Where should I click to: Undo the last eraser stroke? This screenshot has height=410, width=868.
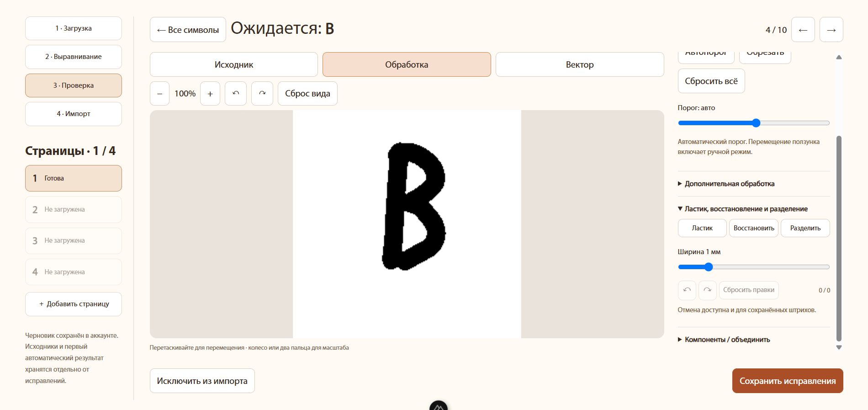pyautogui.click(x=687, y=290)
